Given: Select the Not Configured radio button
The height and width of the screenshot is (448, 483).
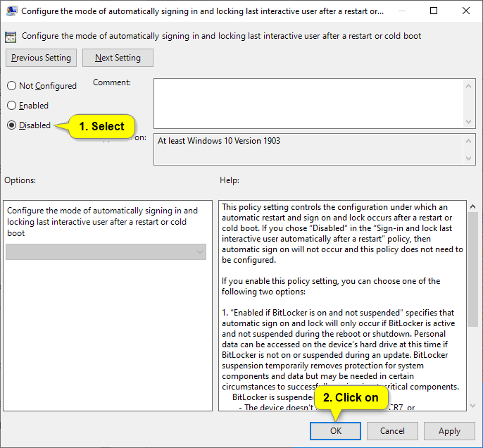Looking at the screenshot, I should [x=11, y=86].
